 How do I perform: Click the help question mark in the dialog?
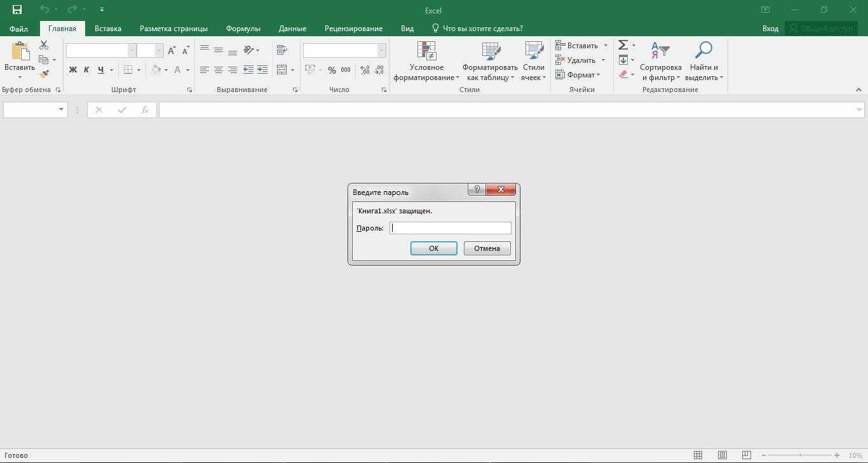pos(477,189)
